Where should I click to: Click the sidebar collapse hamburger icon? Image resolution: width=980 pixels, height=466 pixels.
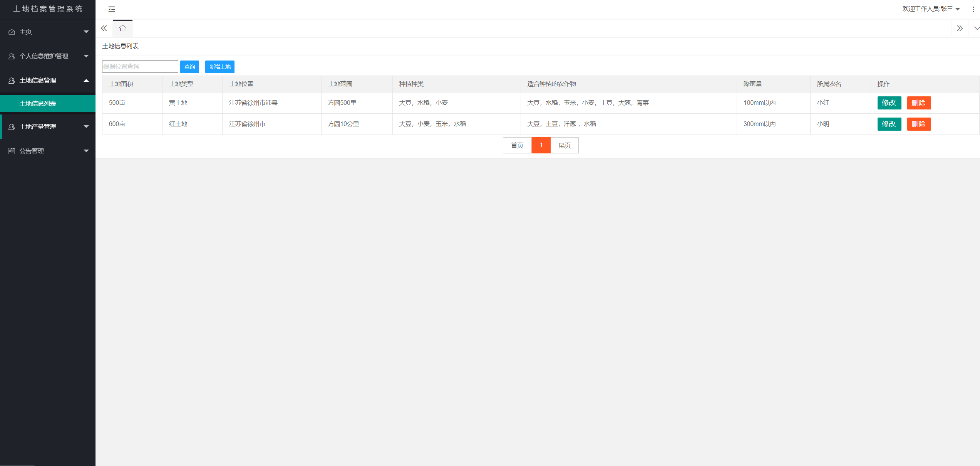click(112, 9)
